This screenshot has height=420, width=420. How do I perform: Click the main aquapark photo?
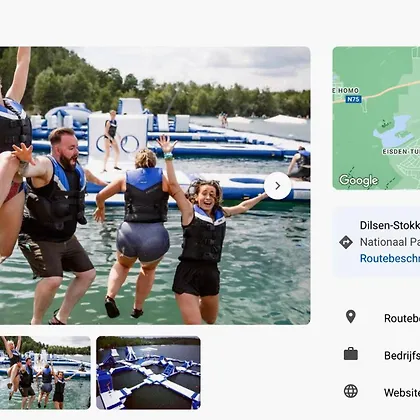click(155, 186)
